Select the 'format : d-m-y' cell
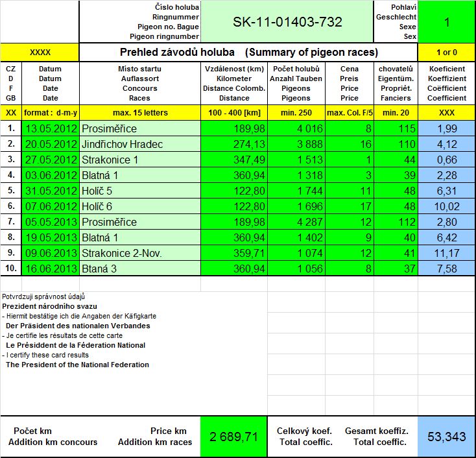This screenshot has width=476, height=458. point(51,113)
